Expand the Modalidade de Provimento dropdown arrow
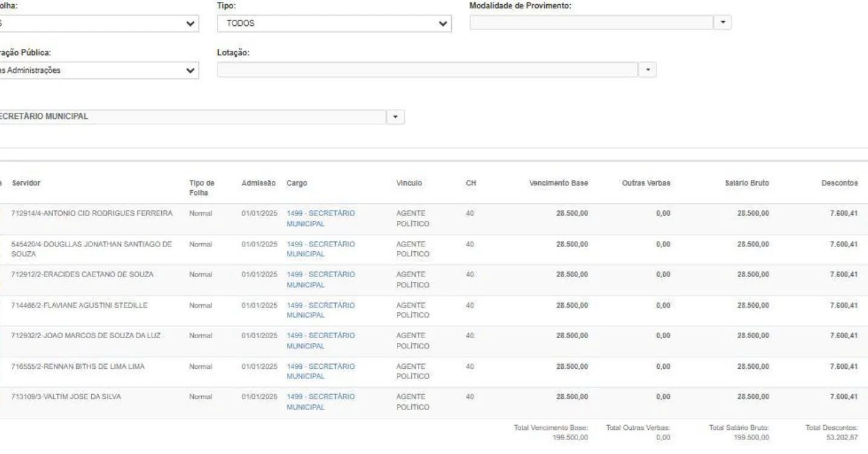The image size is (868, 454). point(722,22)
